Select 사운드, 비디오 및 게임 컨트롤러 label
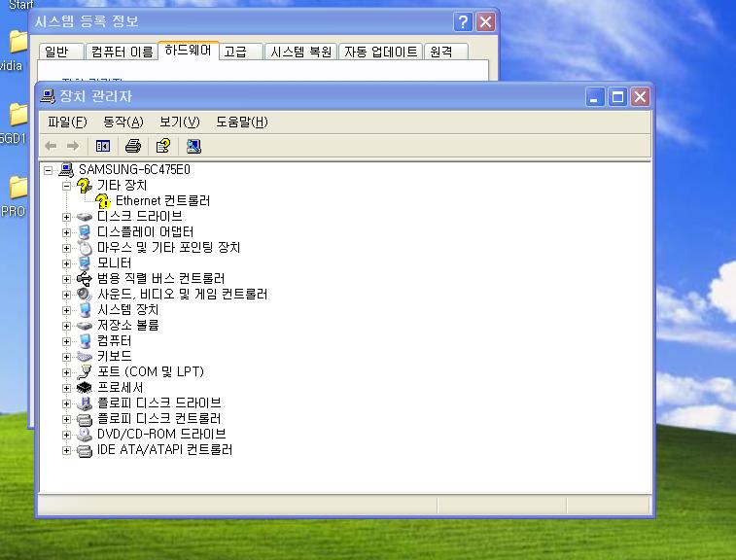The image size is (736, 560). [x=182, y=294]
